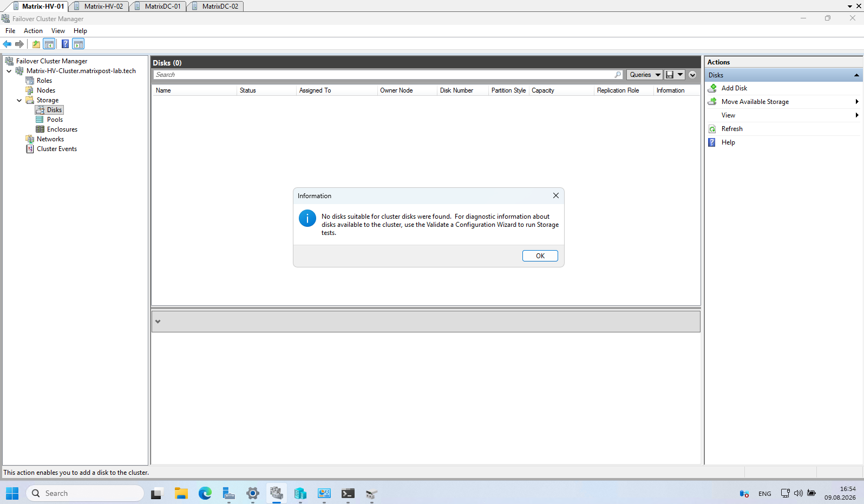Image resolution: width=864 pixels, height=504 pixels.
Task: Click Refresh in the Actions pane
Action: click(x=732, y=129)
